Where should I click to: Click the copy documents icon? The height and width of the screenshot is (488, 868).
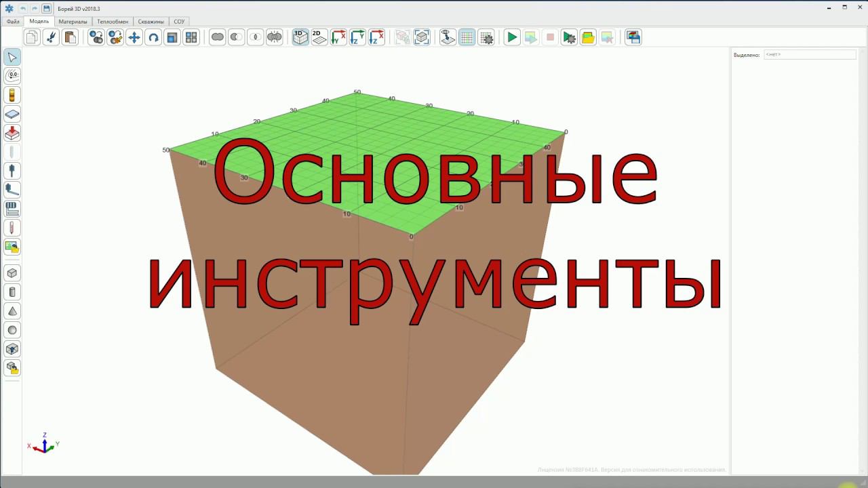pyautogui.click(x=32, y=37)
